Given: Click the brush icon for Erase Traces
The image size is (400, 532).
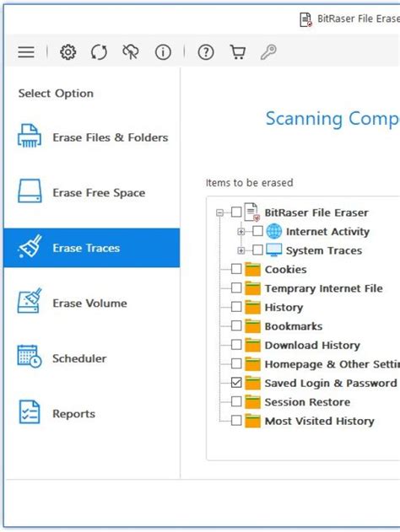Looking at the screenshot, I should (x=30, y=246).
